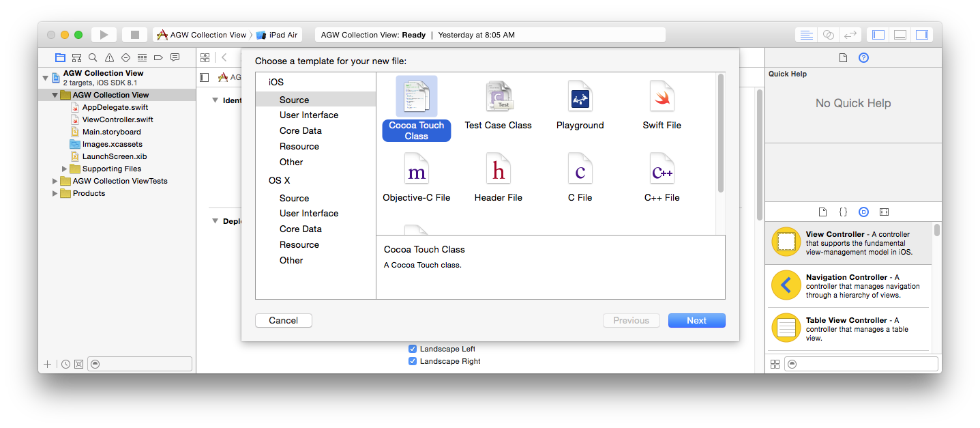
Task: Select the Test Case Class template
Action: [498, 104]
